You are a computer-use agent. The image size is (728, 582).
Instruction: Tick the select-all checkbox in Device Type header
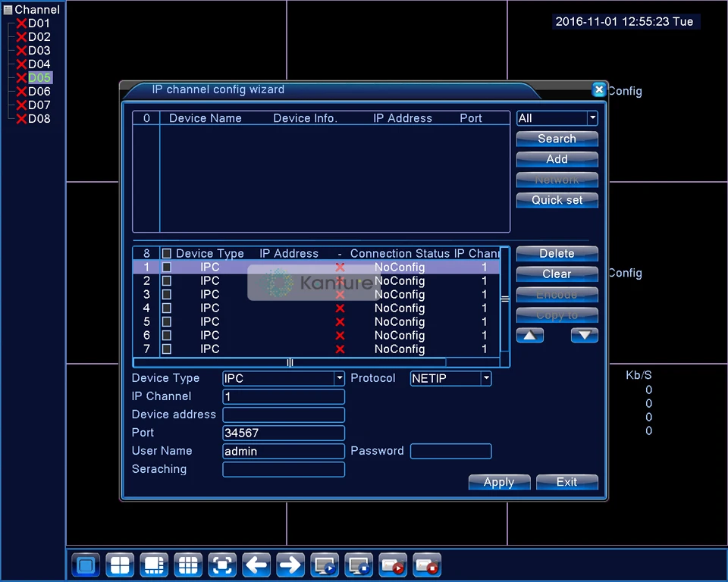pos(166,253)
